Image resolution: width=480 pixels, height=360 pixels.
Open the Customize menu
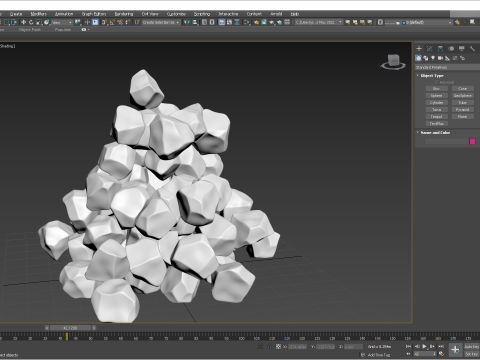tap(176, 14)
